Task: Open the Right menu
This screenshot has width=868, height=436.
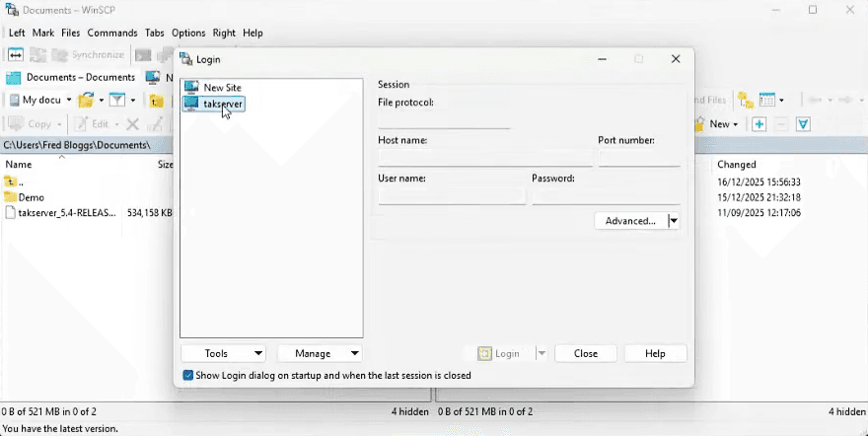Action: click(224, 33)
